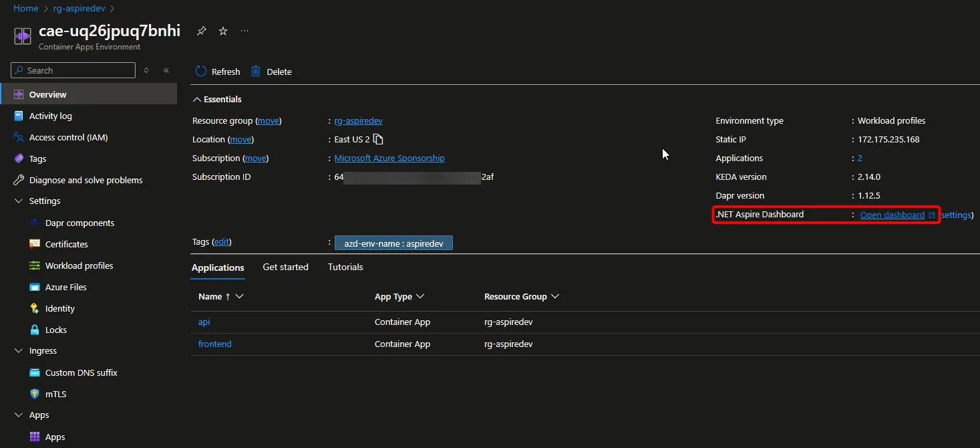Screen dimensions: 980x448
Task: Focus the sidebar Search box
Action: [73, 70]
